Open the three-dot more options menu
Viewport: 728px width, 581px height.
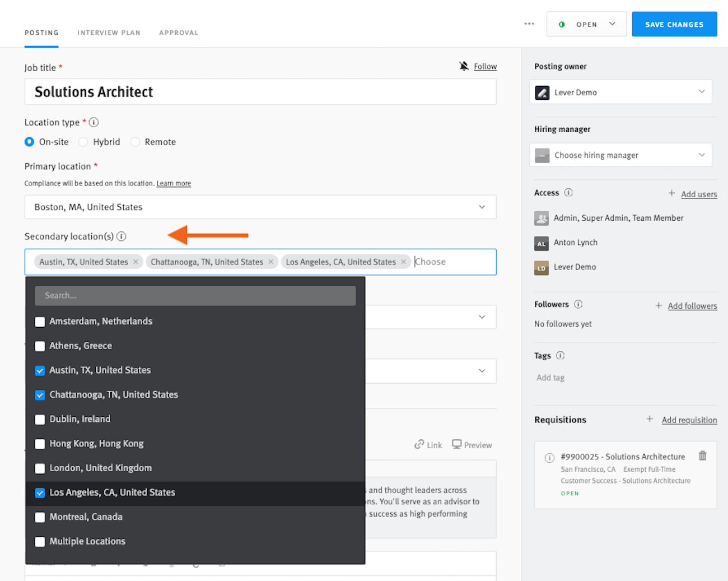tap(529, 24)
